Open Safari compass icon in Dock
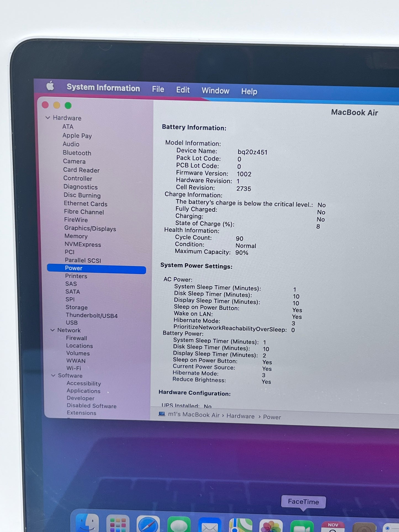 click(x=148, y=524)
